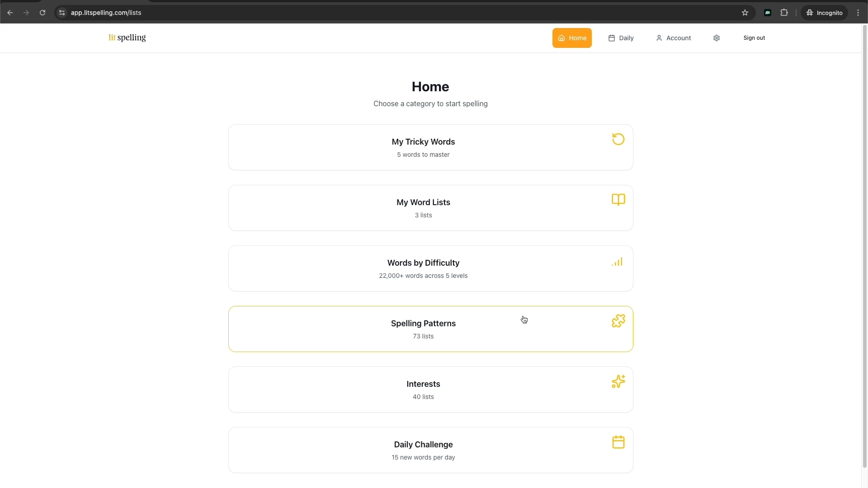Click the refresh icon on My Tricky Words
This screenshot has width=868, height=488.
click(x=618, y=139)
